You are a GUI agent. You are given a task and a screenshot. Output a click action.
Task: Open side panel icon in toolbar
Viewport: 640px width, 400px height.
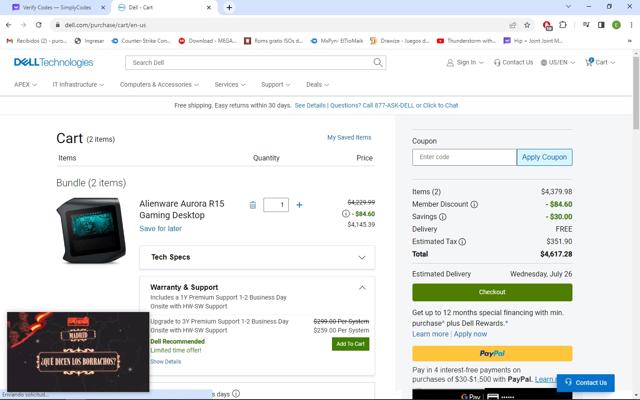pyautogui.click(x=601, y=25)
